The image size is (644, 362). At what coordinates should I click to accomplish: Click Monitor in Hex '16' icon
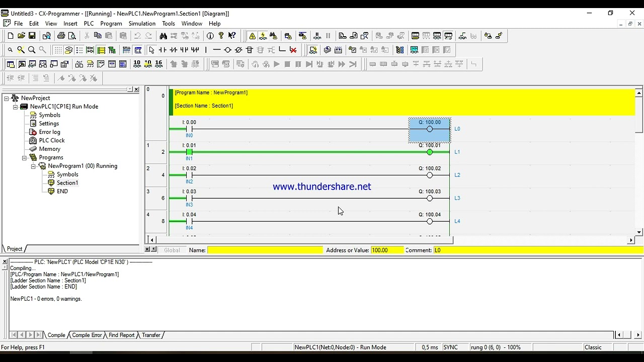[159, 64]
